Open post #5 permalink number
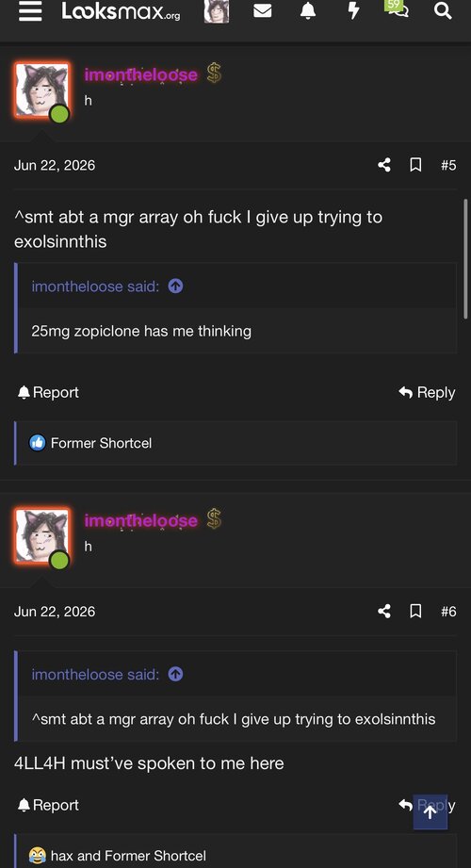Image resolution: width=471 pixels, height=868 pixels. click(x=448, y=165)
